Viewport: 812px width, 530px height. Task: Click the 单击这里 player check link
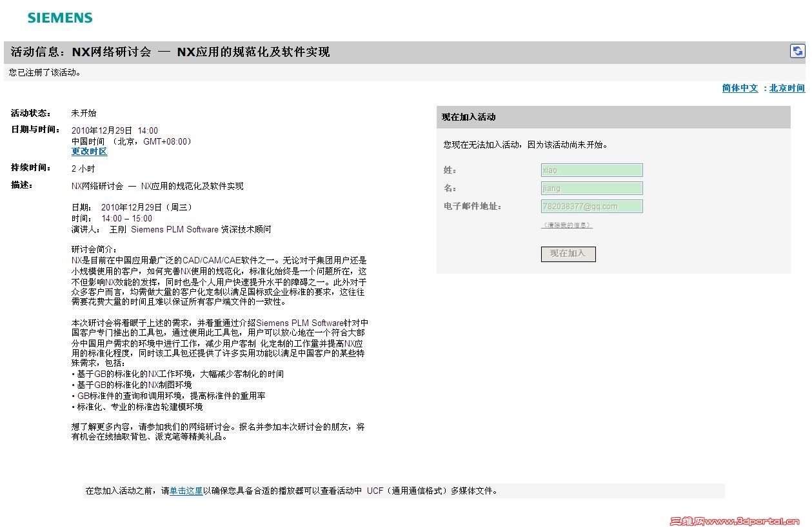pyautogui.click(x=186, y=491)
